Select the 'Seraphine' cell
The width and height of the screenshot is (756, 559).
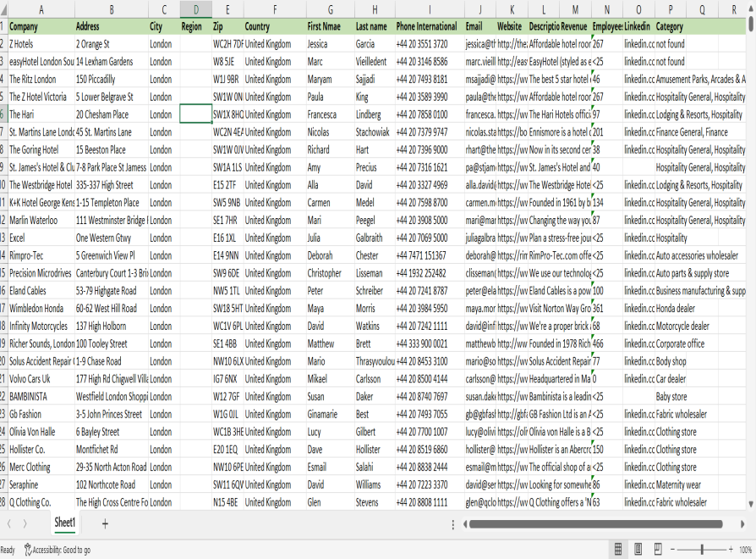tap(41, 485)
